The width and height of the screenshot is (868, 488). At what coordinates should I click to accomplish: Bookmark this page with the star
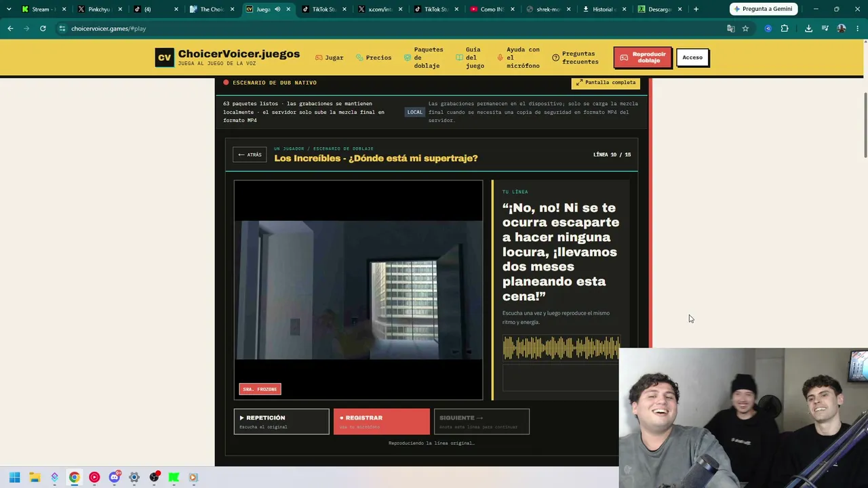tap(745, 28)
